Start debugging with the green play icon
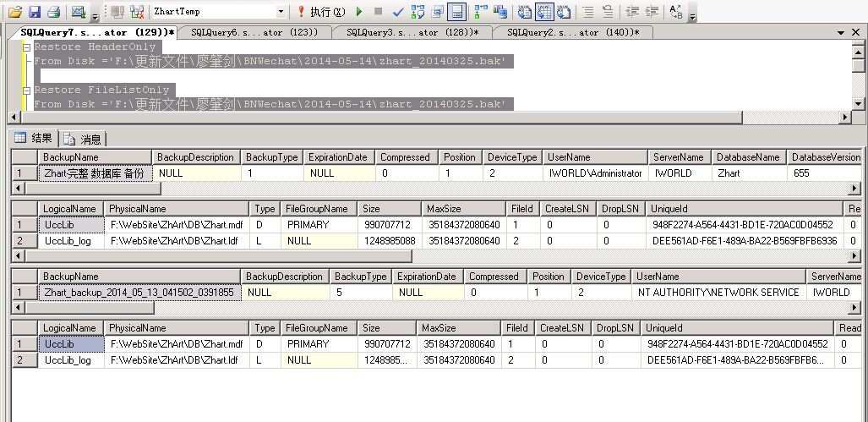868x422 pixels. pos(359,12)
